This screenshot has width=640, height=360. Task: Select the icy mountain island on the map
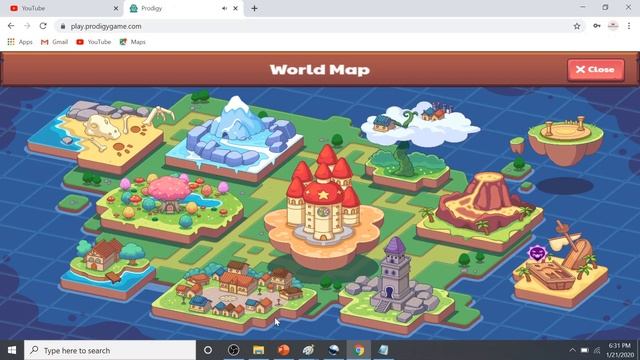click(x=236, y=139)
